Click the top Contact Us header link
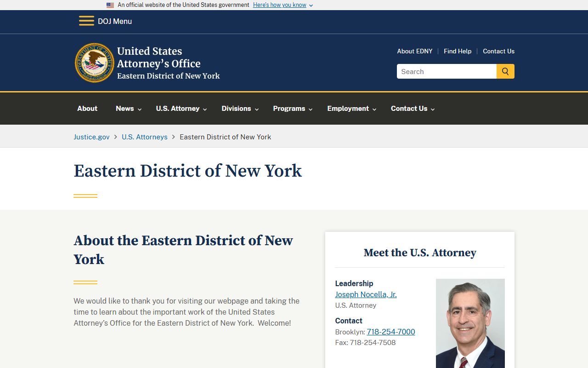 pos(498,51)
